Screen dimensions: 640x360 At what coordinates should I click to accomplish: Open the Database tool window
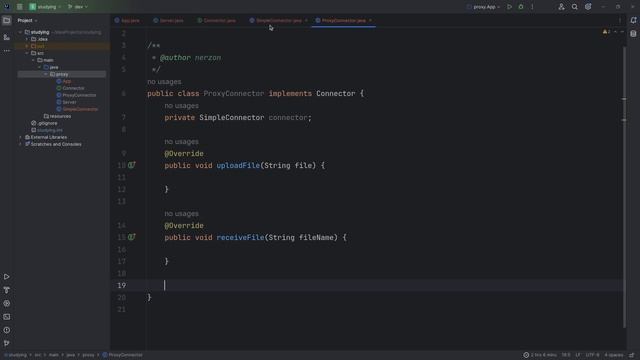(633, 34)
